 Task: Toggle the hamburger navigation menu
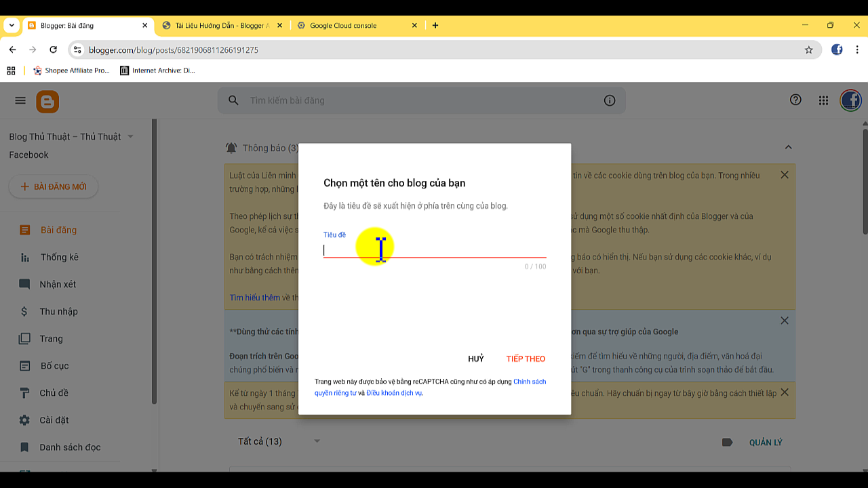[x=20, y=100]
